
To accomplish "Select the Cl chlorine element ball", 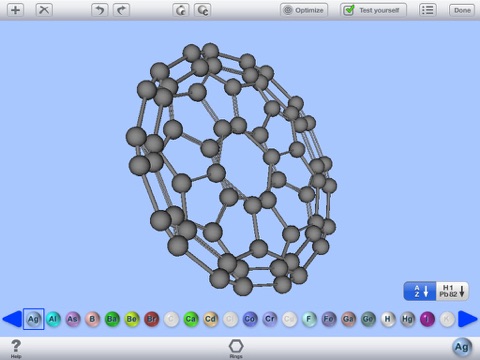I will click(230, 319).
